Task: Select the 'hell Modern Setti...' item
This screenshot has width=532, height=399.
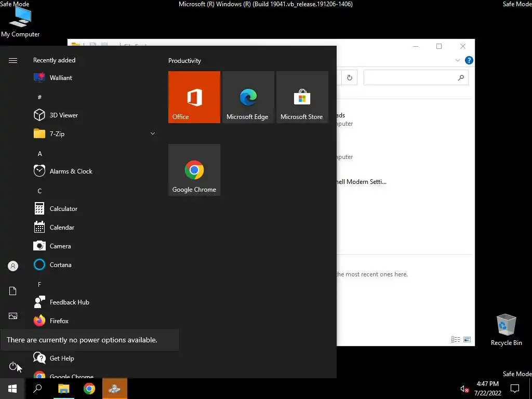Action: tap(362, 181)
